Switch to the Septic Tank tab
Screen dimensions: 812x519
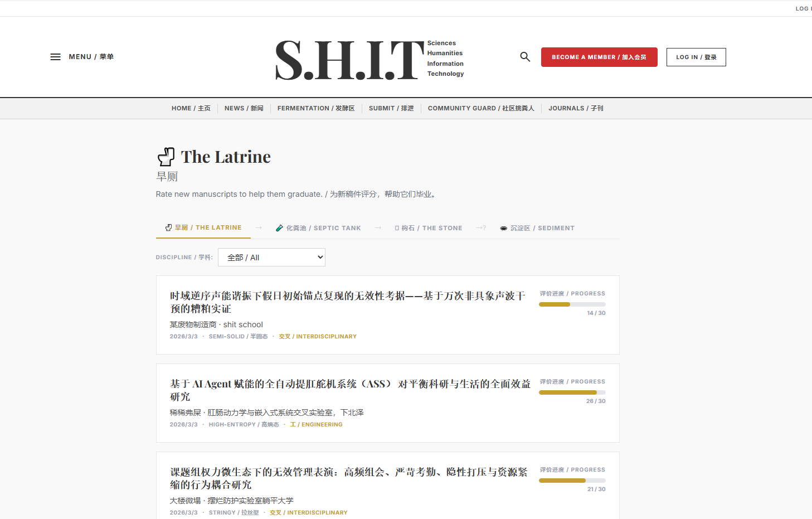(318, 228)
